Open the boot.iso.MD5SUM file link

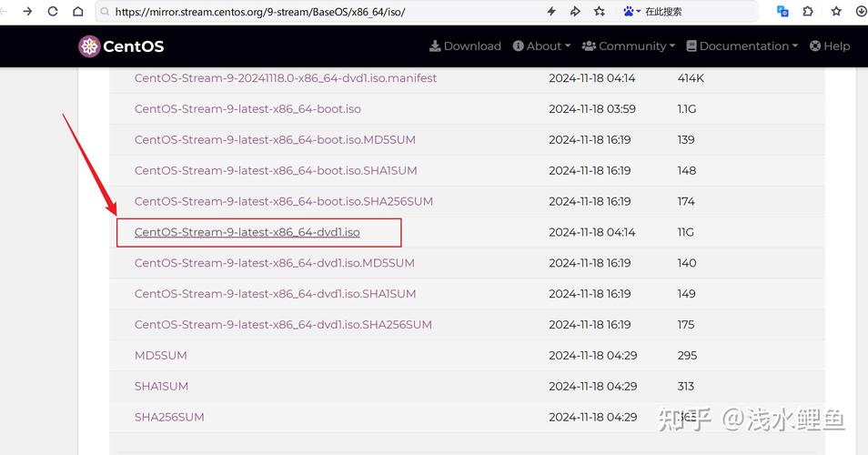click(x=275, y=139)
